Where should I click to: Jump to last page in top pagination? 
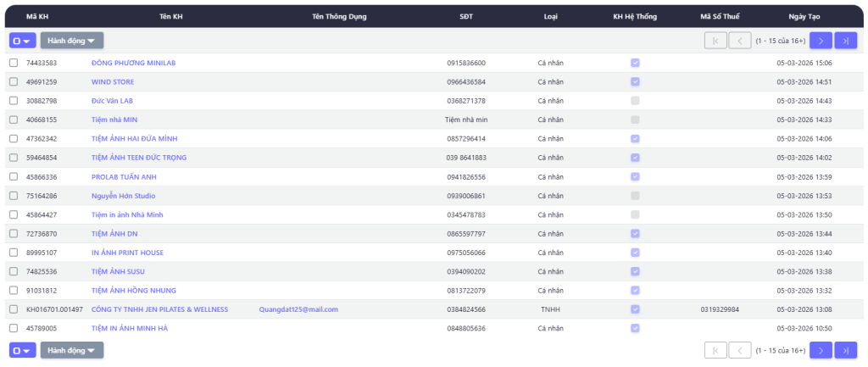click(845, 40)
